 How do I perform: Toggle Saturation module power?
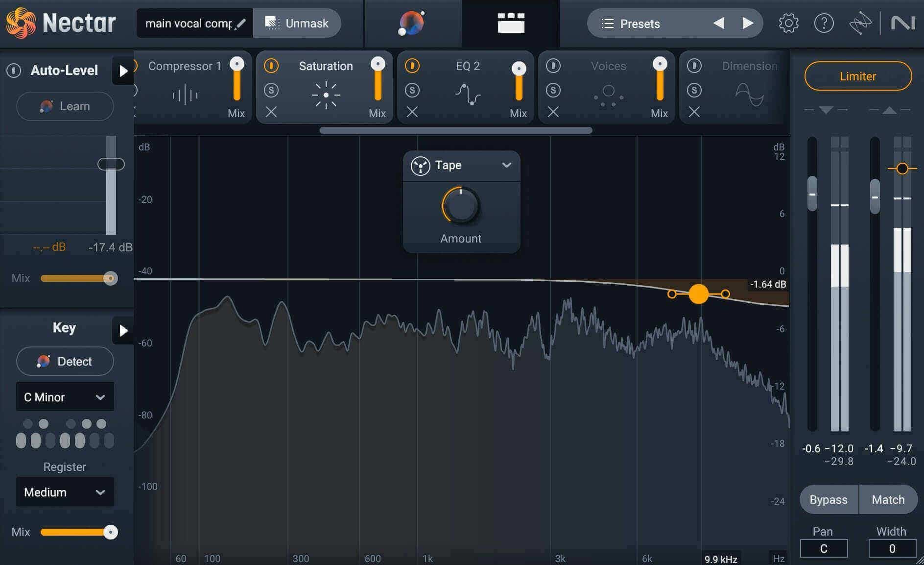pos(271,66)
